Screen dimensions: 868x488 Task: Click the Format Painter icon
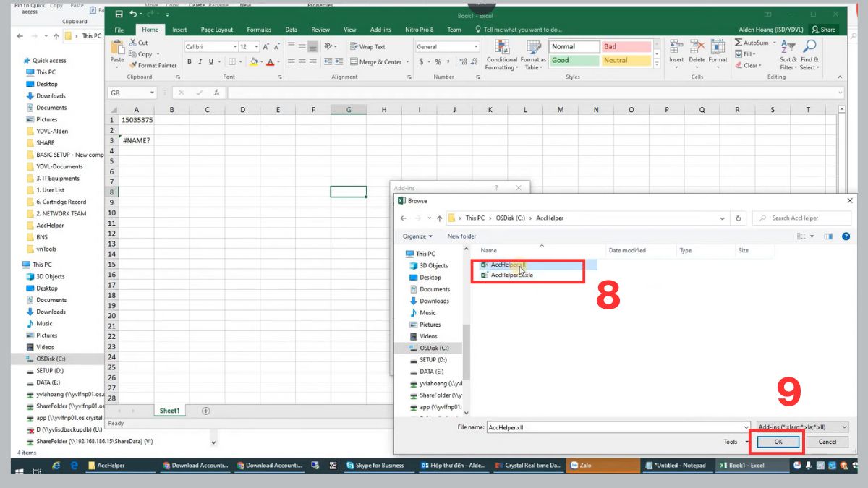coord(133,65)
